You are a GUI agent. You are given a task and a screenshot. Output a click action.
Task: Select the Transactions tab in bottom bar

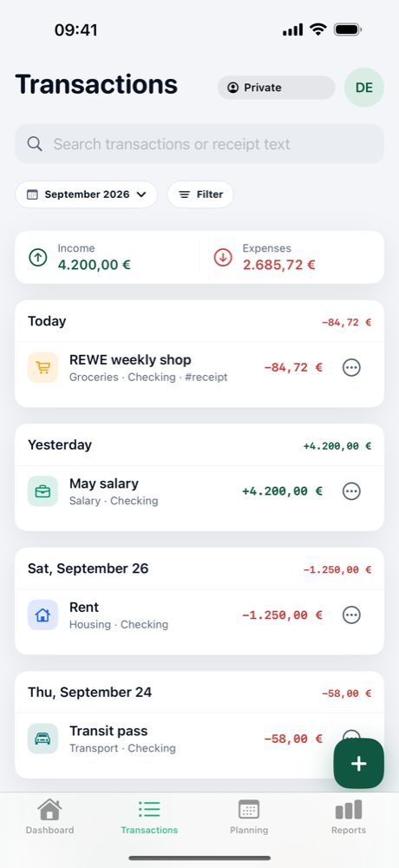point(149,817)
